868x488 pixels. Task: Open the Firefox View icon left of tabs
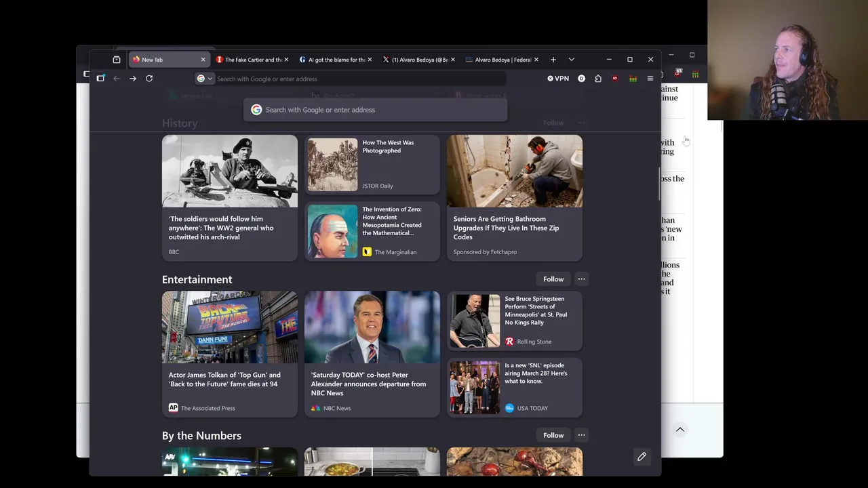[117, 60]
